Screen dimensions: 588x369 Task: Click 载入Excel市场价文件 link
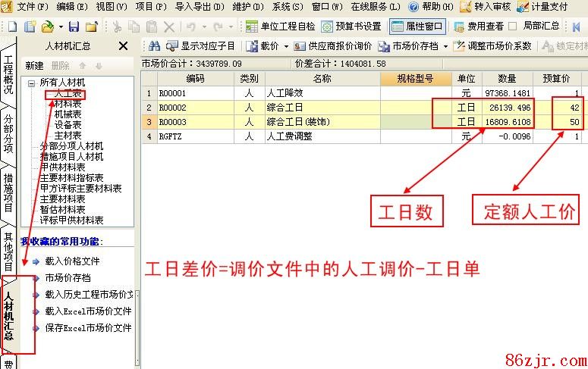(x=87, y=311)
